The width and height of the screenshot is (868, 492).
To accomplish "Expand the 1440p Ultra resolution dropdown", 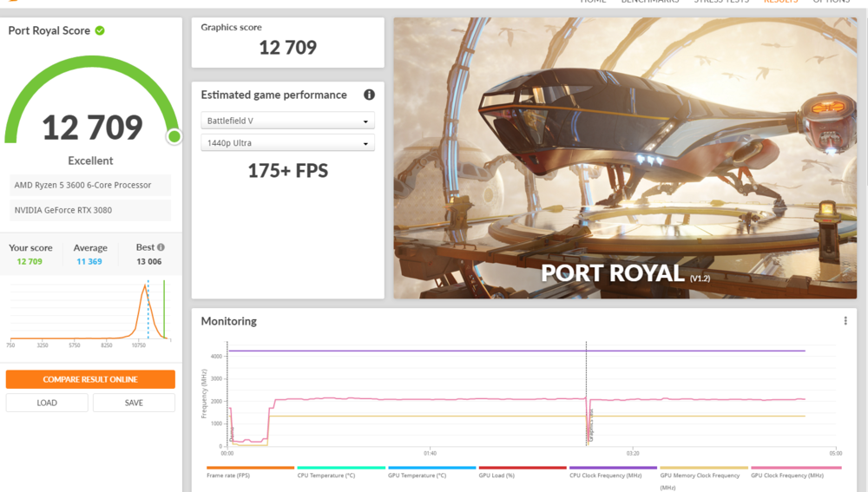I will click(287, 143).
